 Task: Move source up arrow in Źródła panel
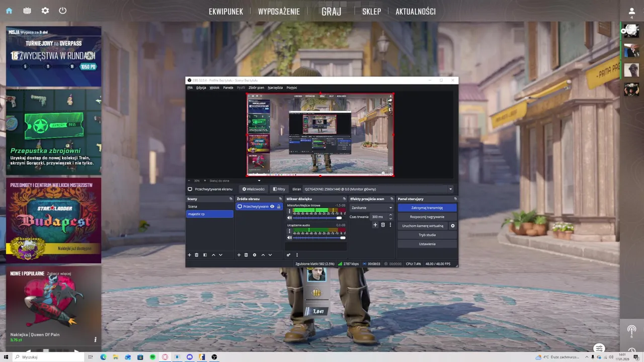[263, 255]
